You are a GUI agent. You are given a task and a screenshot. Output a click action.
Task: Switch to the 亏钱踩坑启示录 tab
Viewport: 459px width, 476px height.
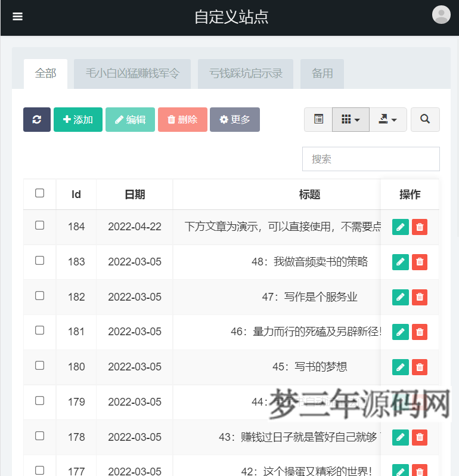pyautogui.click(x=246, y=74)
